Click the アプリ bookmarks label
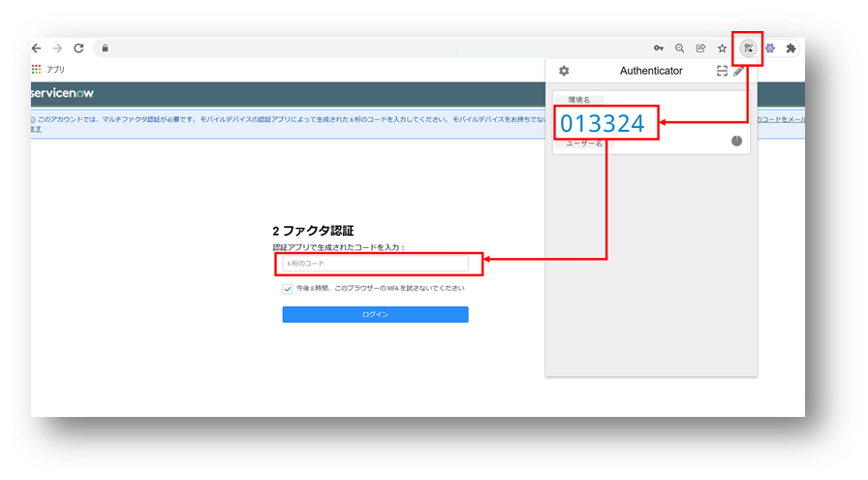Image resolution: width=868 pixels, height=480 pixels. [55, 70]
